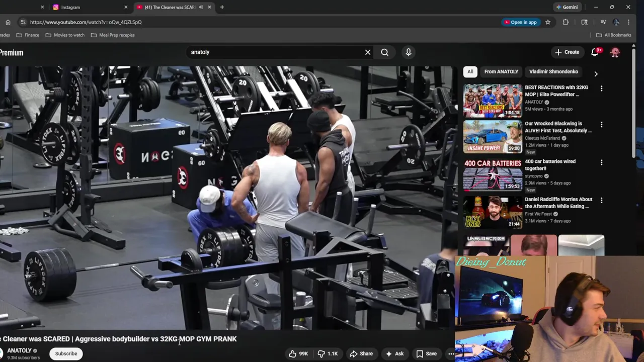The image size is (644, 362).
Task: Open the Finance bookmarks folder
Action: coord(28,35)
